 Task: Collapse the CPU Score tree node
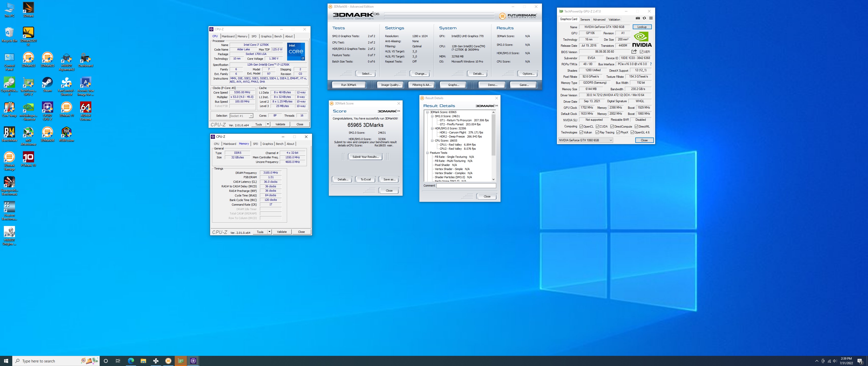click(x=432, y=141)
